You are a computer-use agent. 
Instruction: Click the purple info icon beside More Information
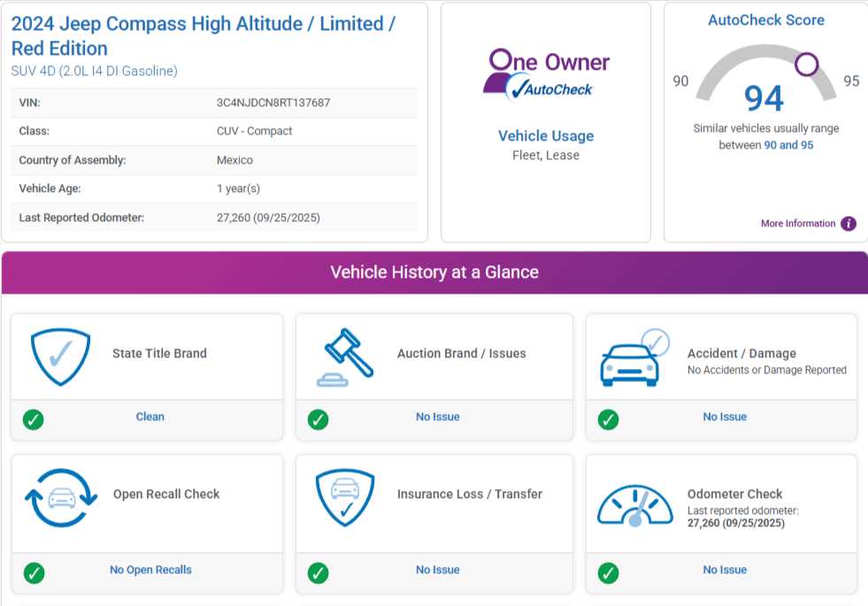coord(848,224)
